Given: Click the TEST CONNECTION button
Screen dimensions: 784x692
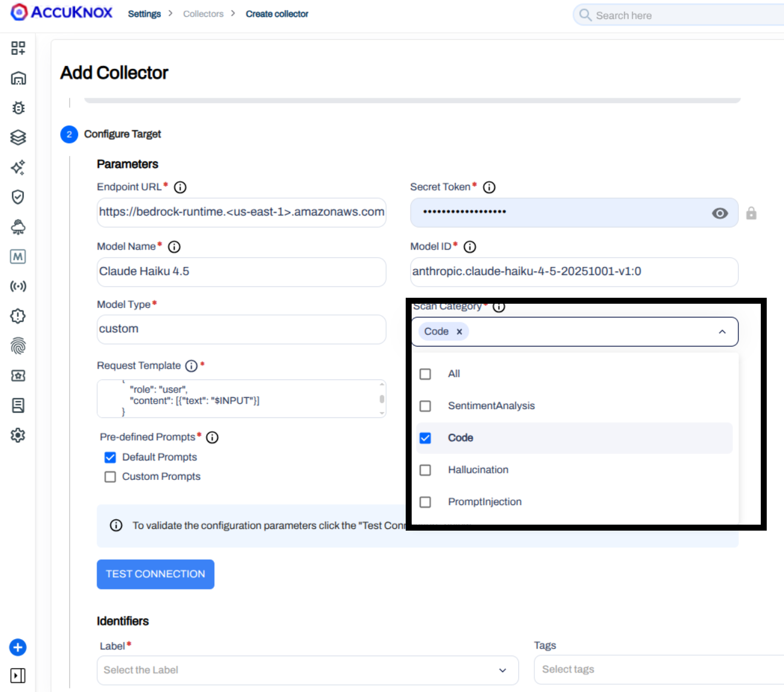Looking at the screenshot, I should [155, 574].
